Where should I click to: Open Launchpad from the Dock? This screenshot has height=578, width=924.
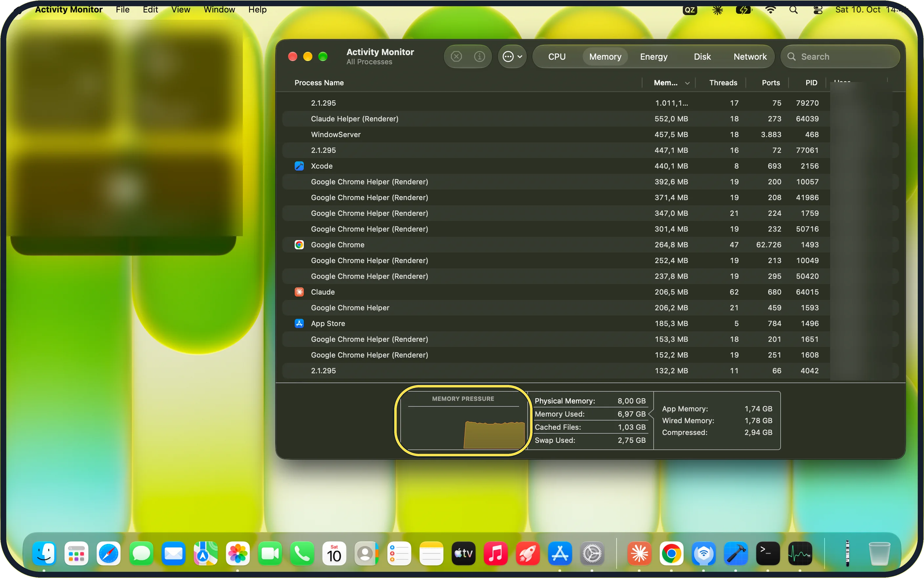[x=76, y=553]
